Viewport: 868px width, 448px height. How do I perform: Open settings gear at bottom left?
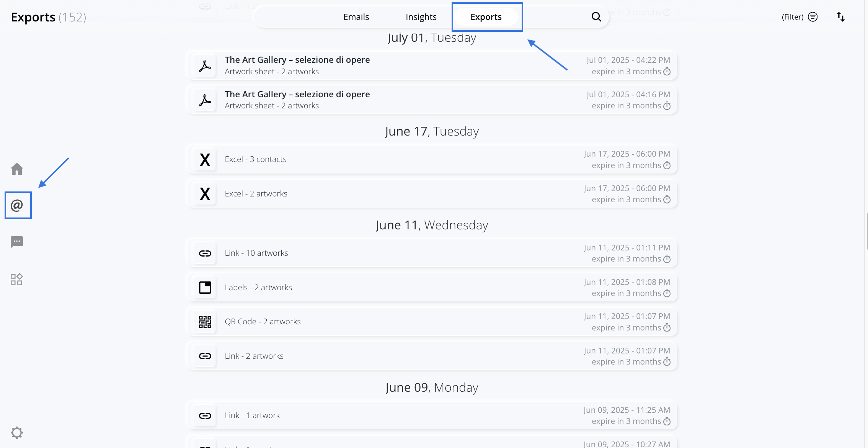pos(17,433)
